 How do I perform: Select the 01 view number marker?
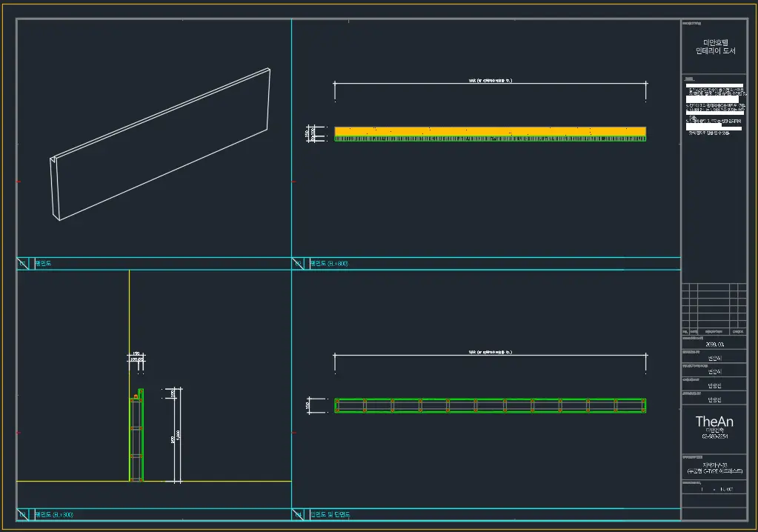(x=23, y=263)
